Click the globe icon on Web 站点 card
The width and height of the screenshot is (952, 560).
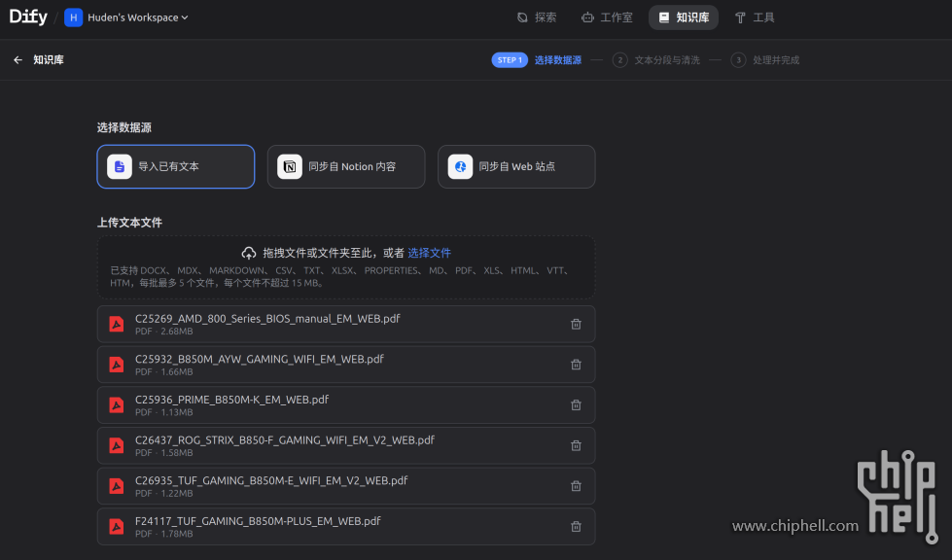pyautogui.click(x=459, y=166)
